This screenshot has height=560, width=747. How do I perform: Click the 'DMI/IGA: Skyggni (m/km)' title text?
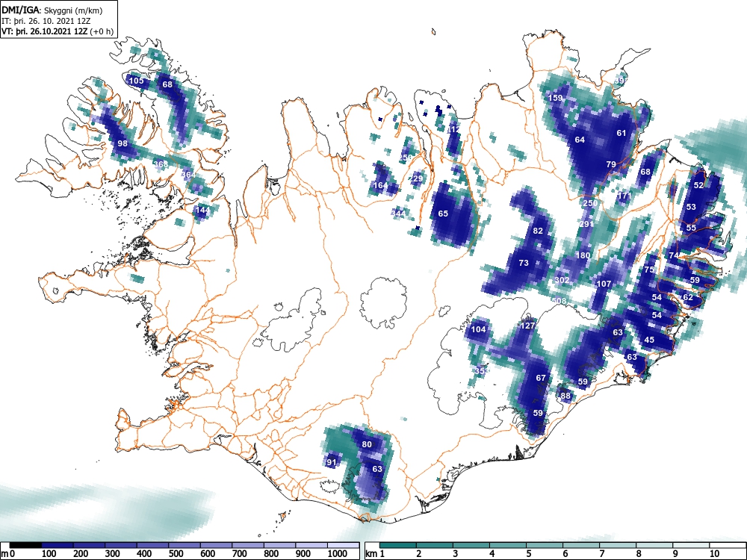[x=52, y=10]
